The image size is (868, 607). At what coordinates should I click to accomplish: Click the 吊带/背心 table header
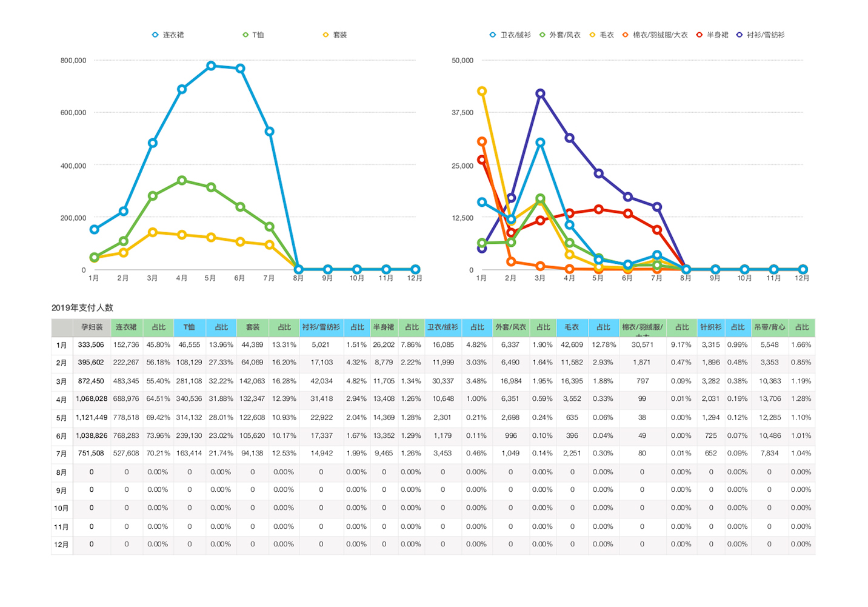tap(769, 327)
